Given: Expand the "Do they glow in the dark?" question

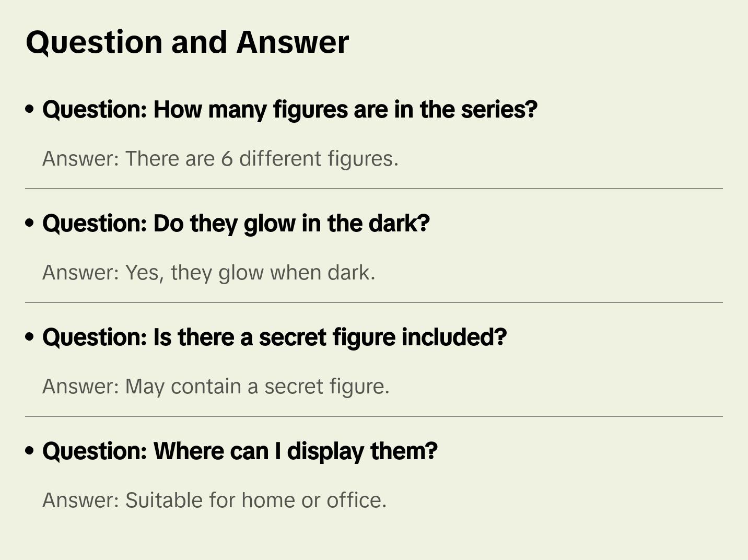Looking at the screenshot, I should coord(236,224).
